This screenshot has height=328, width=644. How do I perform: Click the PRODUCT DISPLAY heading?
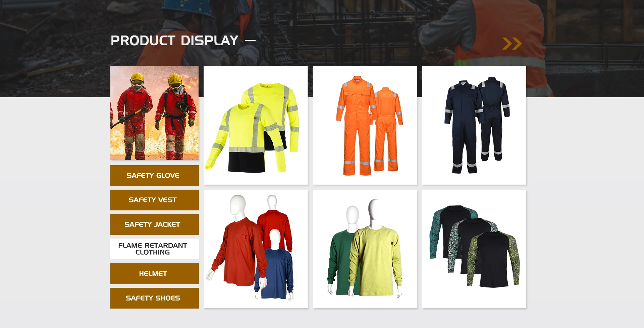(x=174, y=41)
